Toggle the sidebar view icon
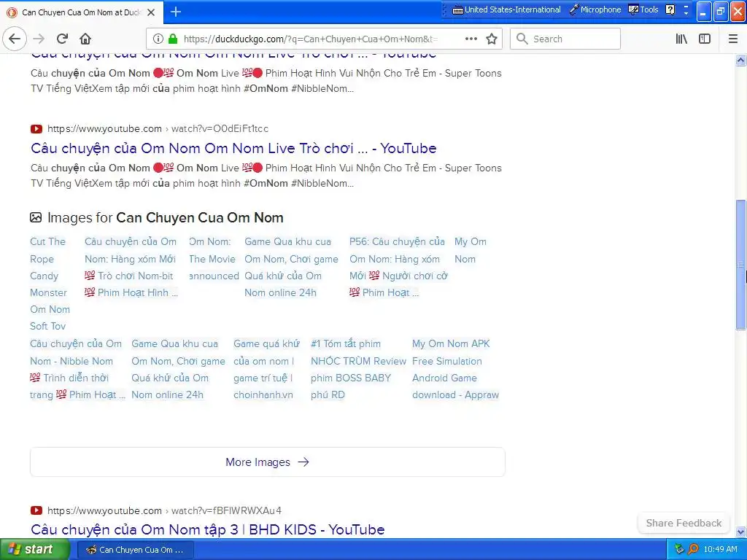 [x=705, y=39]
